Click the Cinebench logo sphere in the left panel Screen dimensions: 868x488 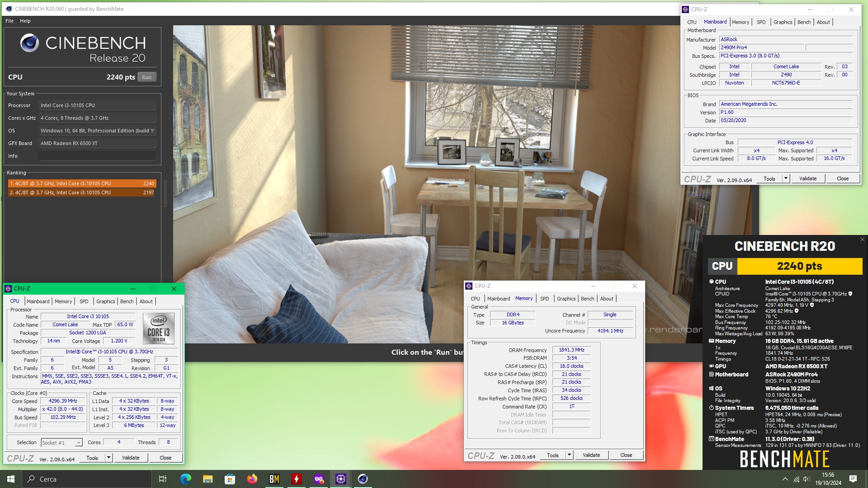click(30, 43)
